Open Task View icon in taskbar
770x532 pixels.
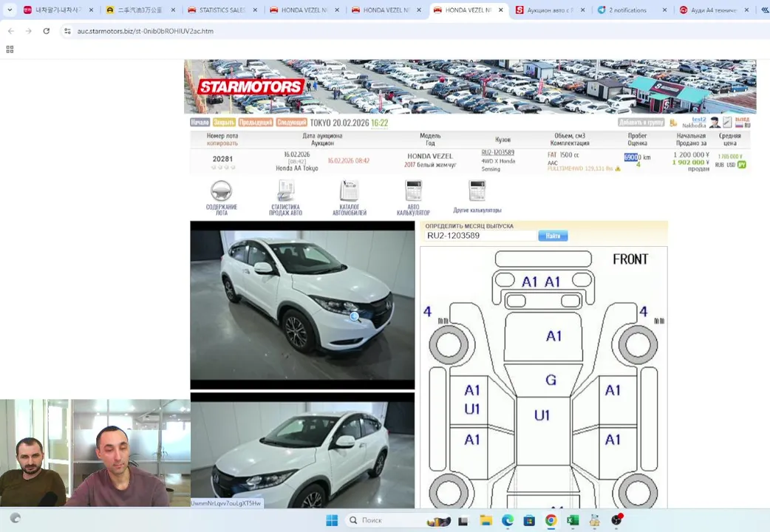463,521
